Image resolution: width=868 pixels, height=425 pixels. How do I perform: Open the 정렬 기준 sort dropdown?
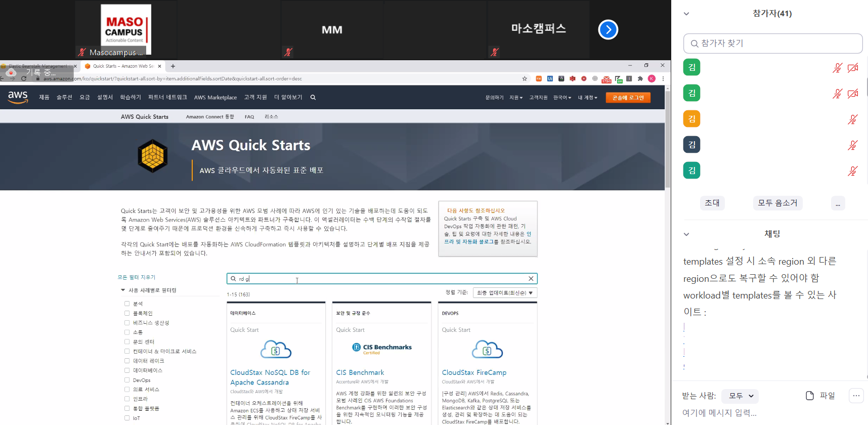[x=504, y=293]
